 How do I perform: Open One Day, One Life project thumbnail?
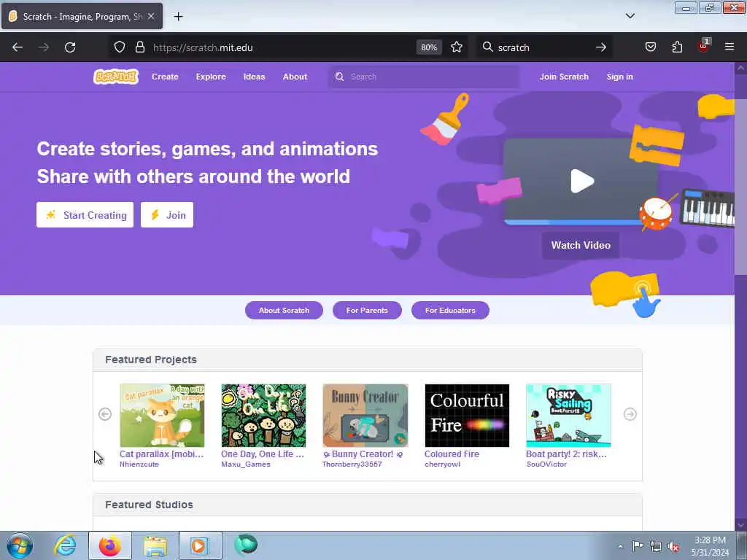pyautogui.click(x=263, y=416)
